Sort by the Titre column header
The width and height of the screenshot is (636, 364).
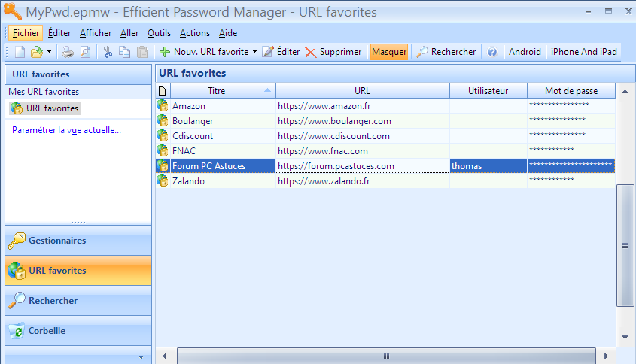[217, 91]
